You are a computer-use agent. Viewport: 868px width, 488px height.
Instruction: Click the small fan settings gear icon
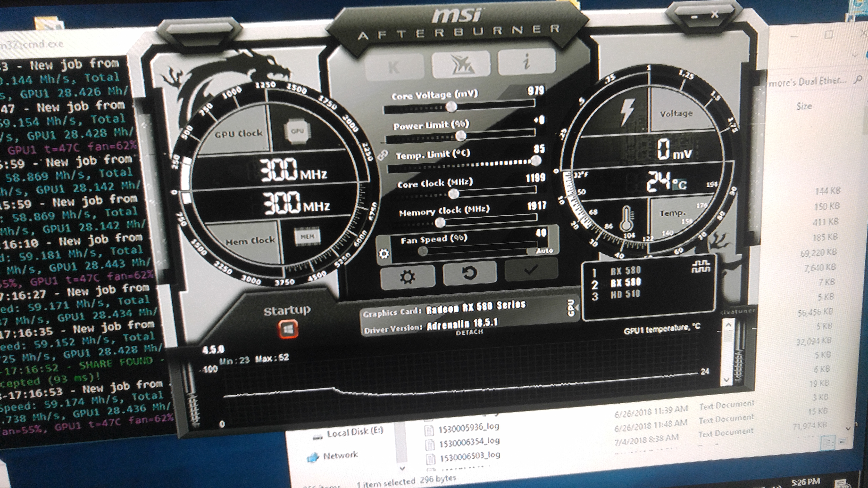(x=384, y=254)
